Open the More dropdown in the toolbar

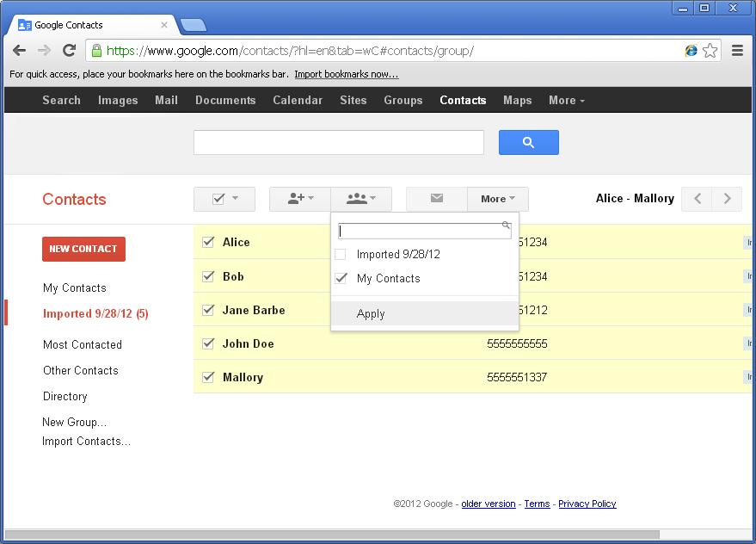click(x=497, y=199)
